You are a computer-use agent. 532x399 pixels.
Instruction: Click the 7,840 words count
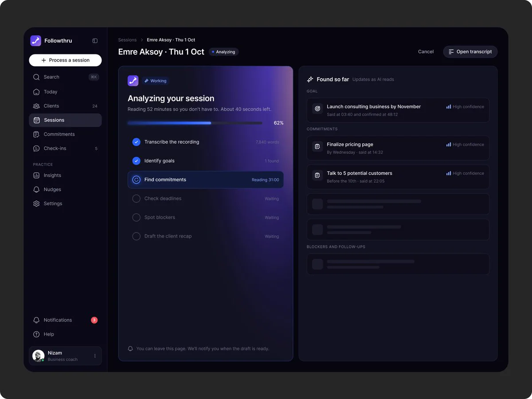pos(267,142)
